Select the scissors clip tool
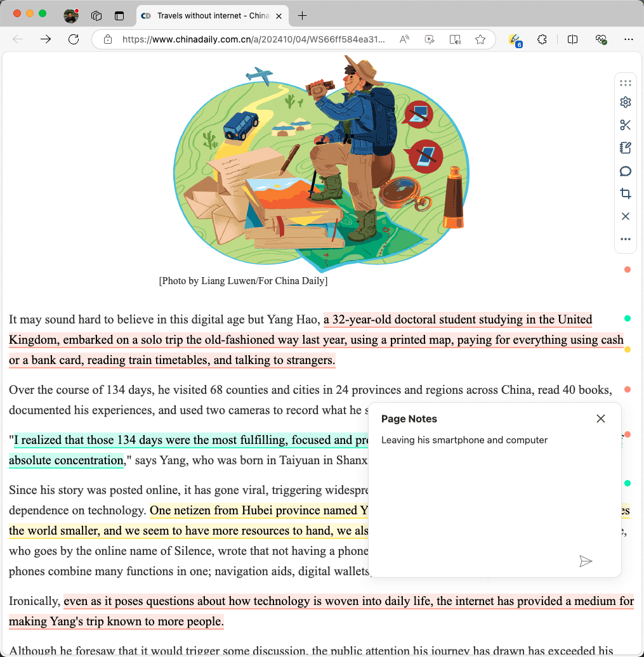 [x=626, y=125]
